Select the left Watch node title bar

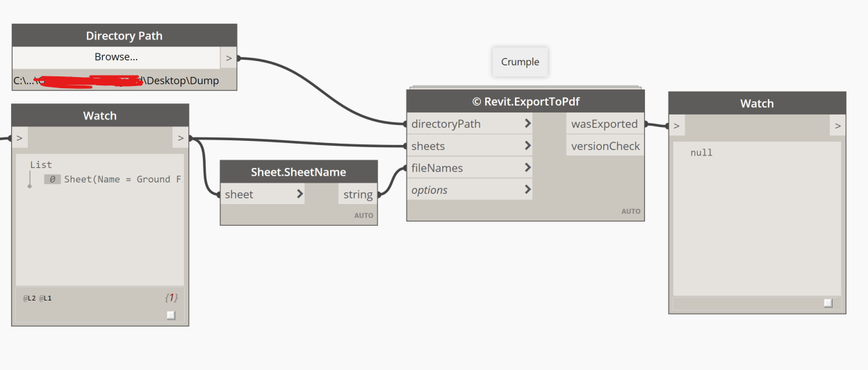point(100,115)
